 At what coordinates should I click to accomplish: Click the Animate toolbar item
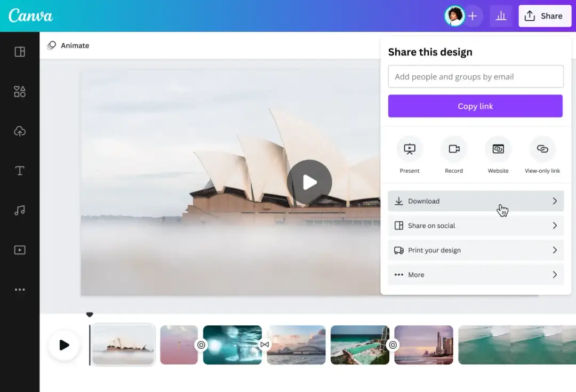(68, 45)
